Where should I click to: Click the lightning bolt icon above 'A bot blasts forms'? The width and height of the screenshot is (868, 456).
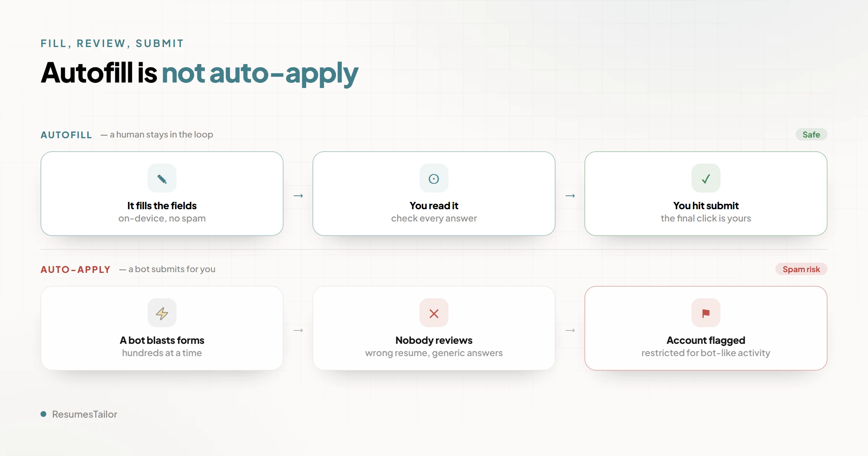pos(162,313)
